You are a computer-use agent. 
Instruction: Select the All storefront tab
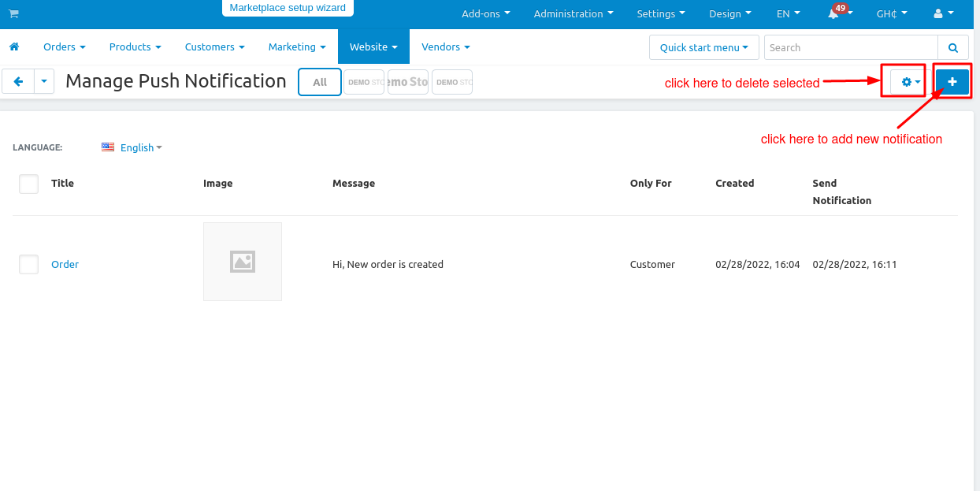pyautogui.click(x=320, y=82)
